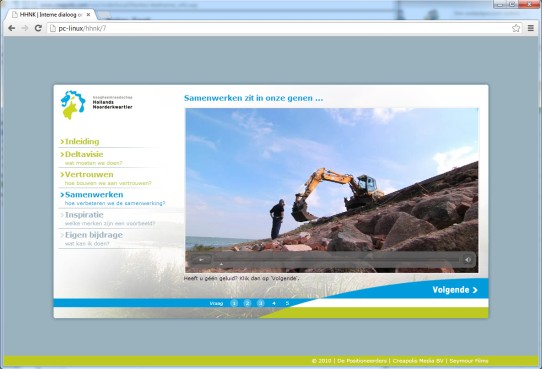Click the video progress bar

pos(337,259)
